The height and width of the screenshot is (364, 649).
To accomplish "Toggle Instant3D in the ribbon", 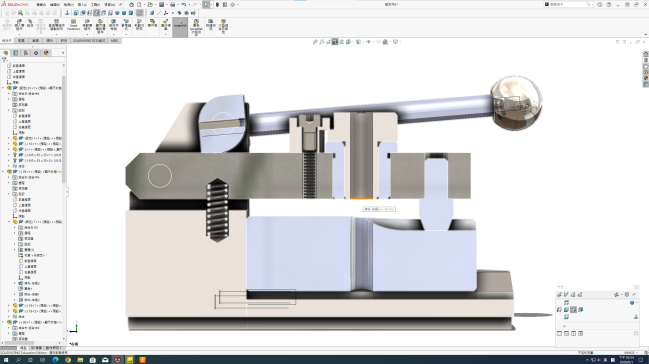I will click(x=180, y=27).
